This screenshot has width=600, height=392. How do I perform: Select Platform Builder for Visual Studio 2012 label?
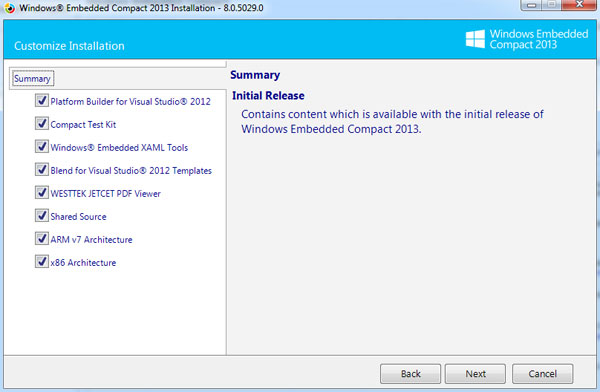(x=130, y=101)
